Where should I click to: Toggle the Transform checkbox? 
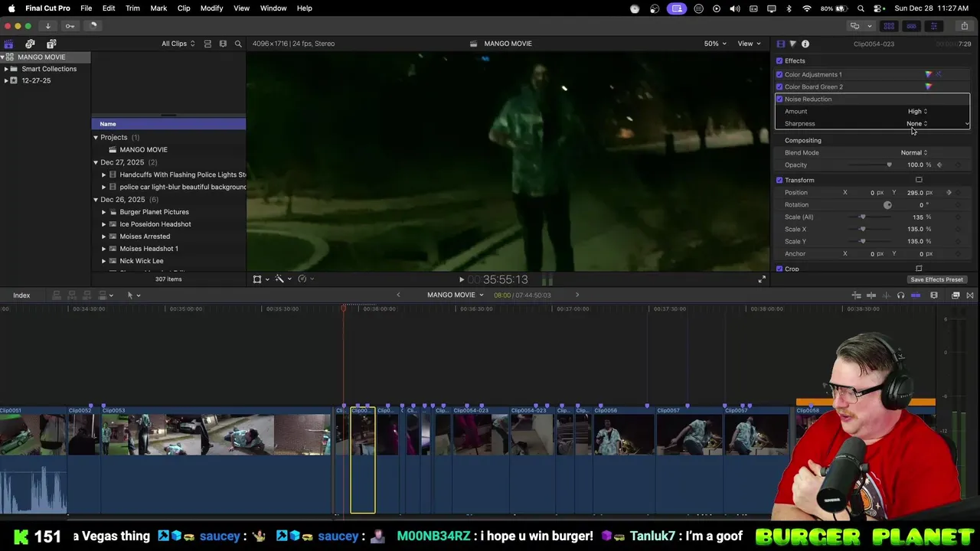pyautogui.click(x=779, y=180)
